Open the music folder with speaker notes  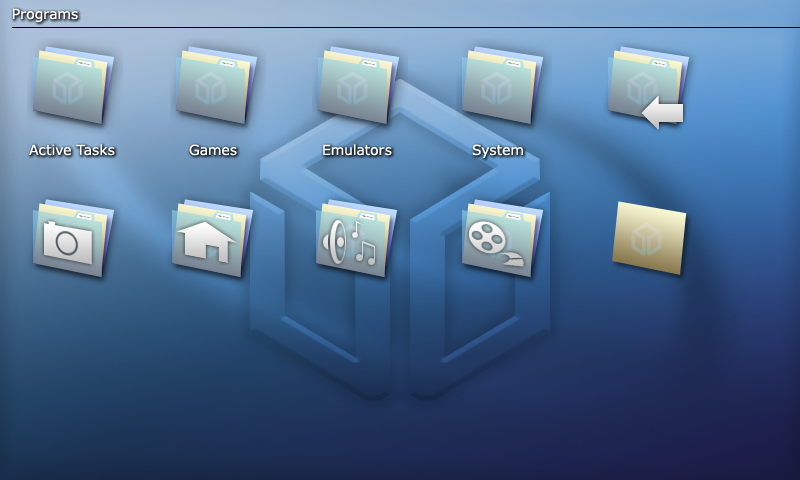point(355,238)
